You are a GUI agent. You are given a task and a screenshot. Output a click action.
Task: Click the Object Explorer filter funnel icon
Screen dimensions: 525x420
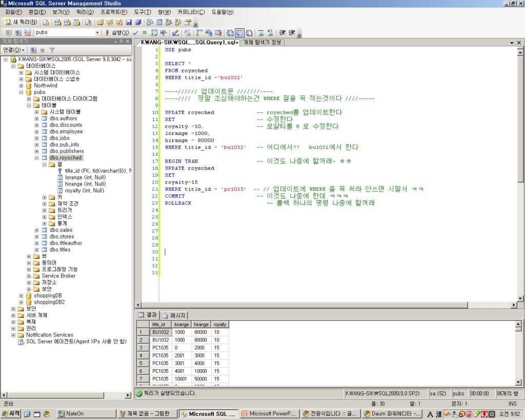(x=52, y=50)
